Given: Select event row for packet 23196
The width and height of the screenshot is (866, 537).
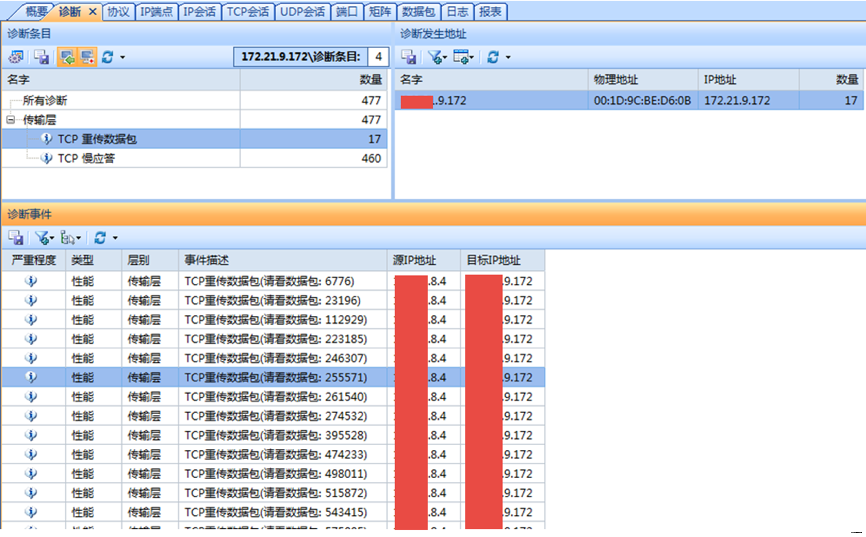Looking at the screenshot, I should point(273,301).
